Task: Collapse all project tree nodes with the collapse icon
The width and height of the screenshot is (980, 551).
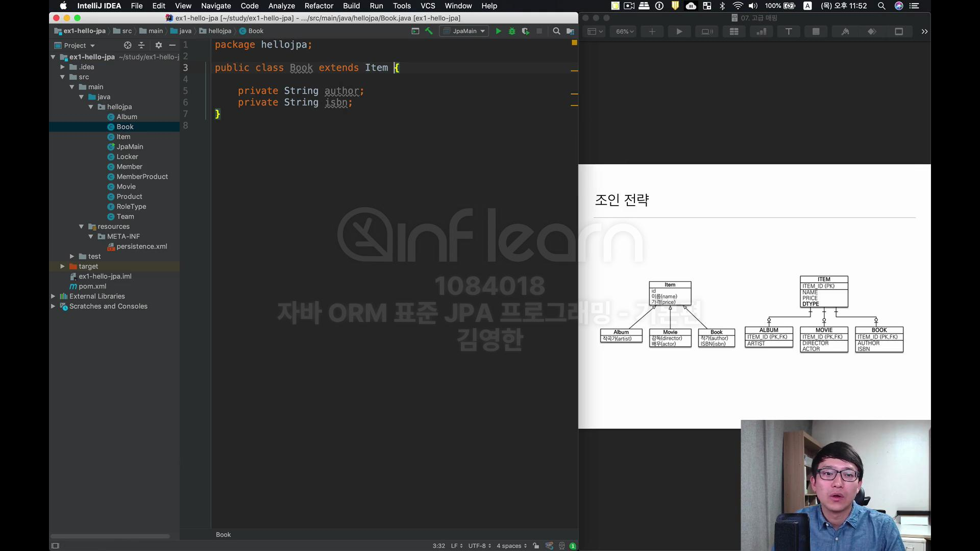Action: (142, 45)
